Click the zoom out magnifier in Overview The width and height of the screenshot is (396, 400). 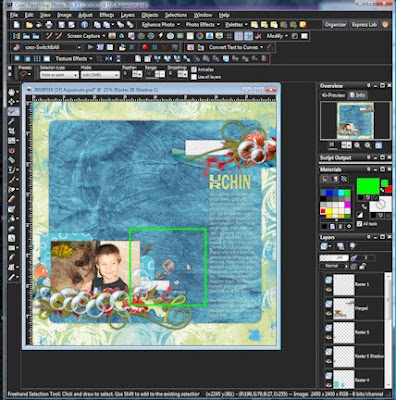click(357, 145)
